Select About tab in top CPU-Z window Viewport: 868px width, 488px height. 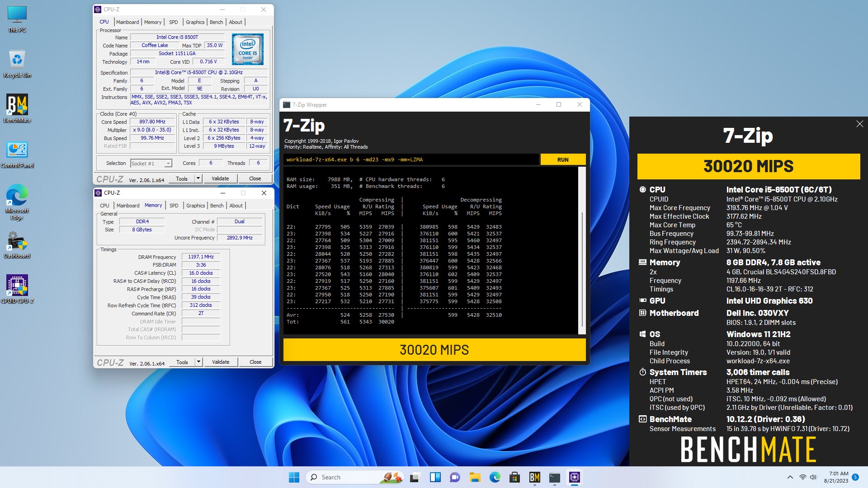[236, 22]
